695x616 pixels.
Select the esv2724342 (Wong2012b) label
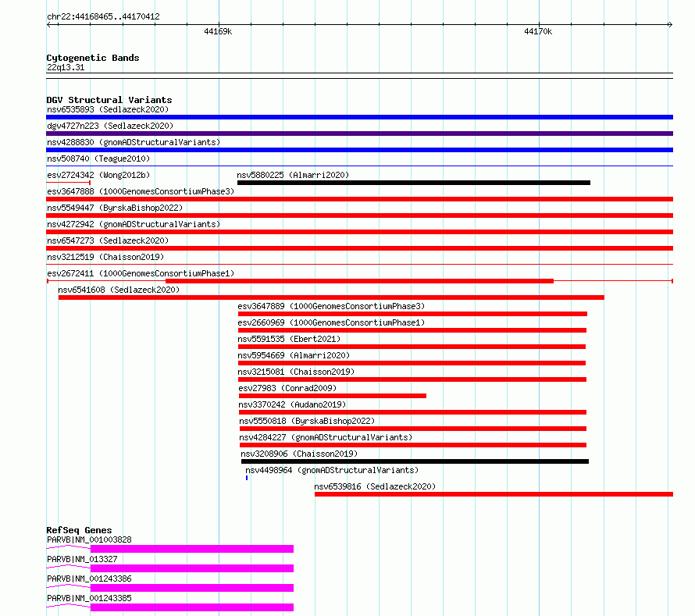coord(98,175)
